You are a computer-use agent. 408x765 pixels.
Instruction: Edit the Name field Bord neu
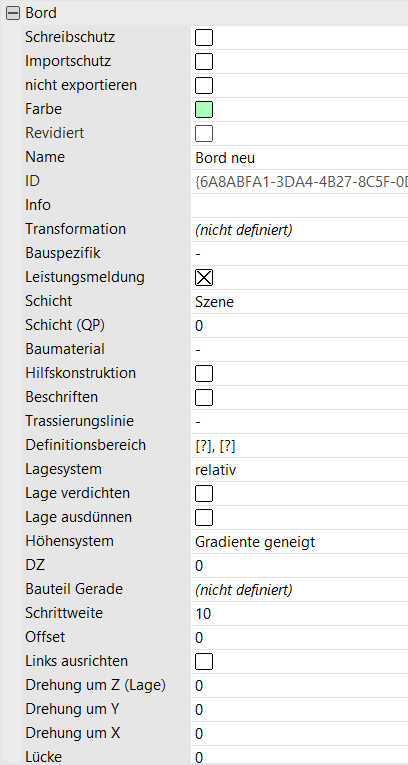(300, 158)
